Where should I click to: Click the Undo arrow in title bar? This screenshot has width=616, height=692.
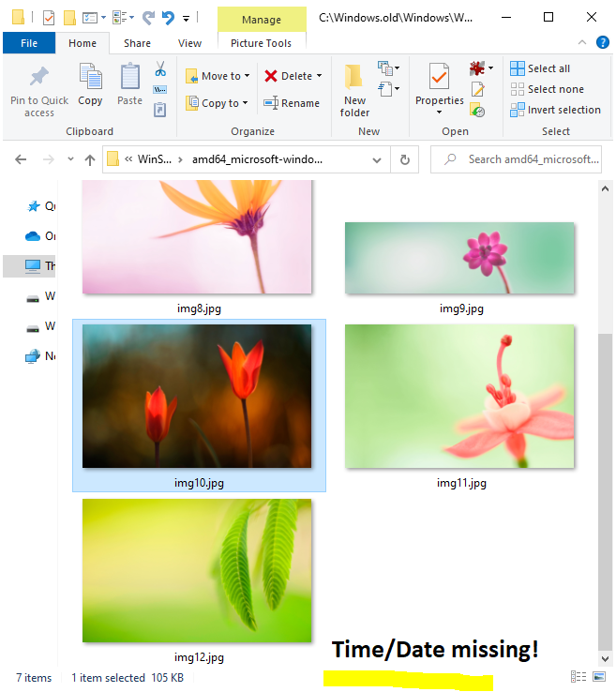pyautogui.click(x=168, y=18)
